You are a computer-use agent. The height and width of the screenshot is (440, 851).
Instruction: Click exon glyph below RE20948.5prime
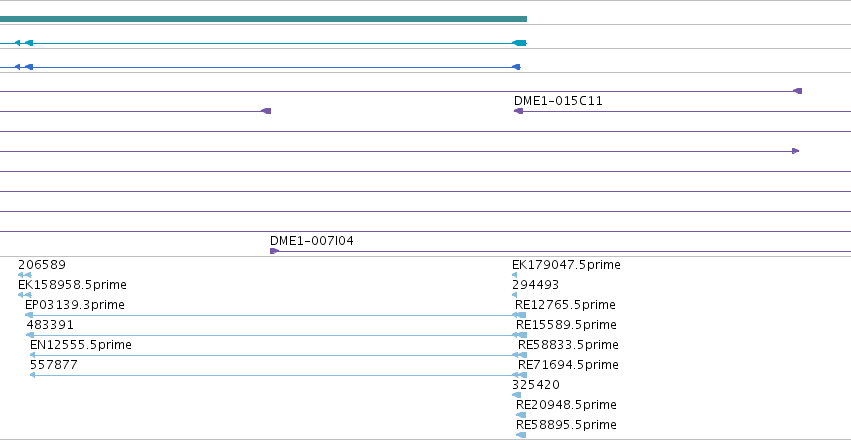(521, 415)
